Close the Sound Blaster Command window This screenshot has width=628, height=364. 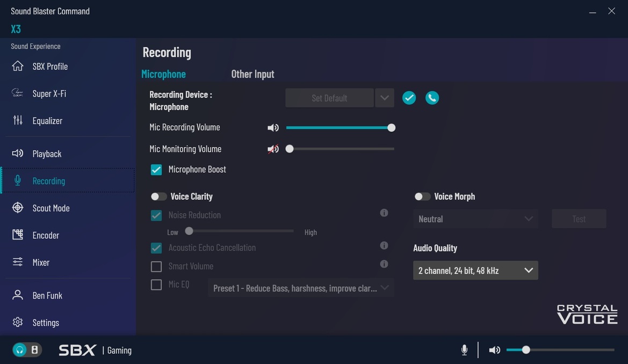click(611, 11)
